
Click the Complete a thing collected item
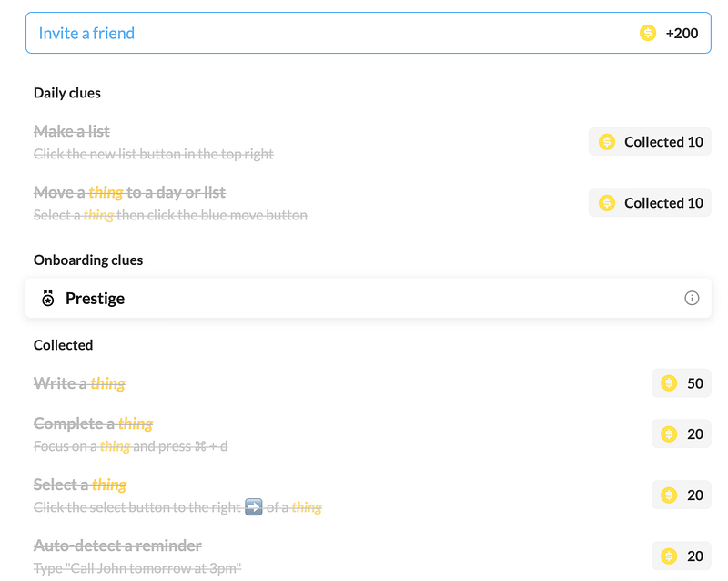pos(93,423)
